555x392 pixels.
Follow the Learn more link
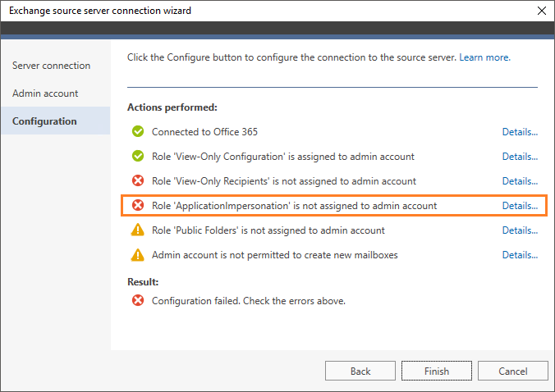(x=485, y=57)
